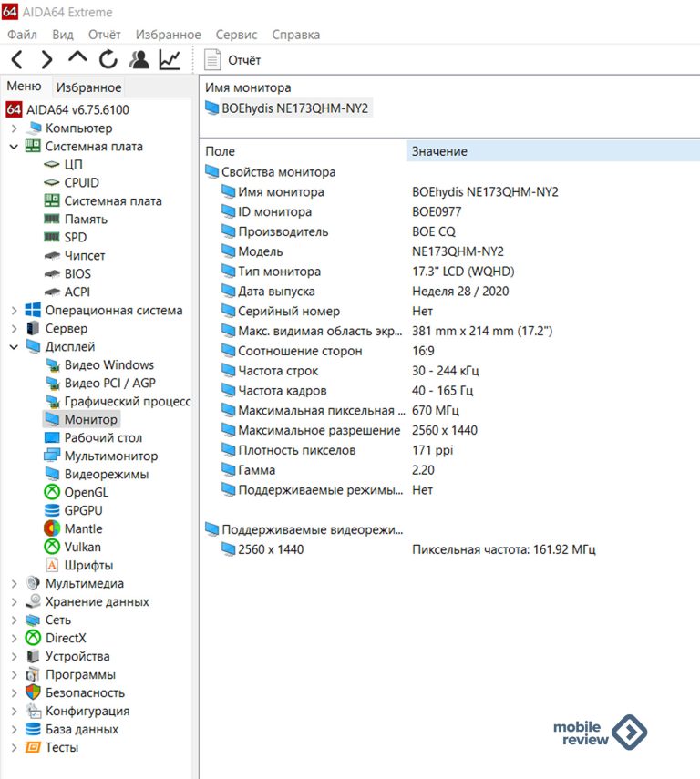Go up one level with the Up arrow

(x=77, y=59)
